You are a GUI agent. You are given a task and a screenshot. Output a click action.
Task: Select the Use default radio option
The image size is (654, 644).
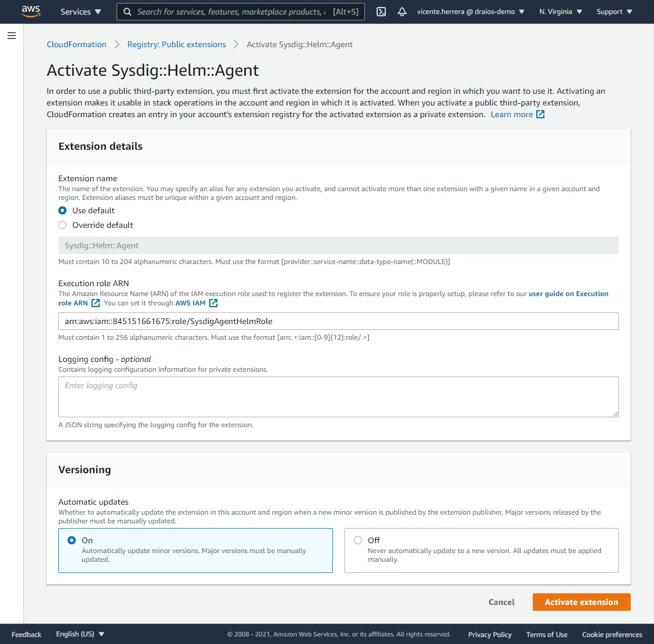coord(62,210)
